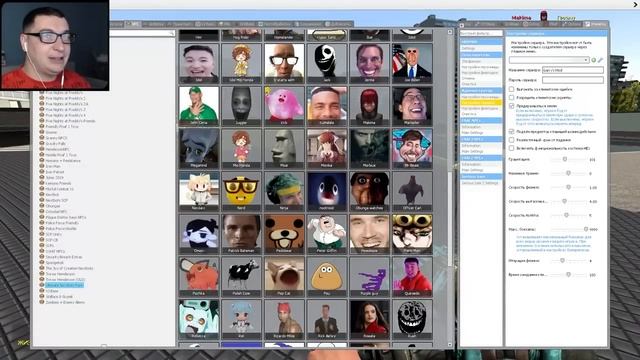Pick the pink Kirby nextbot icon
The width and height of the screenshot is (640, 360).
284,106
